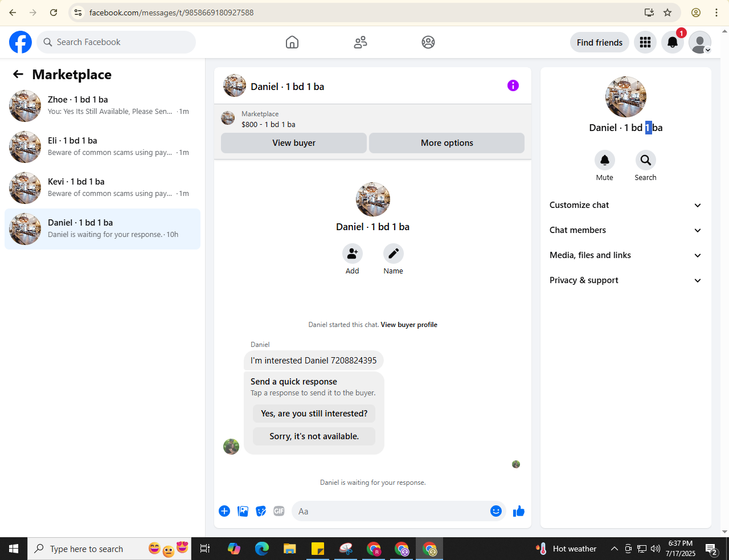Click Hot weather widget on taskbar
This screenshot has height=560, width=729.
click(566, 549)
